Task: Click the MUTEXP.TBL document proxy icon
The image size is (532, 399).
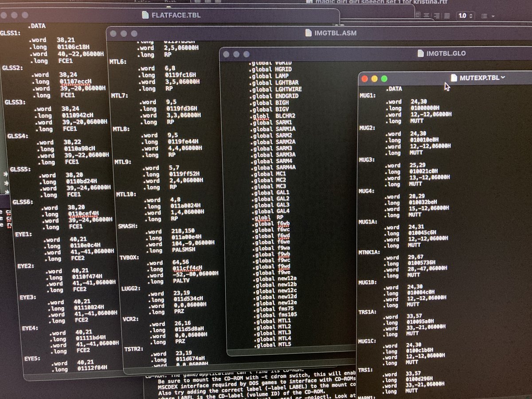Action: point(454,78)
